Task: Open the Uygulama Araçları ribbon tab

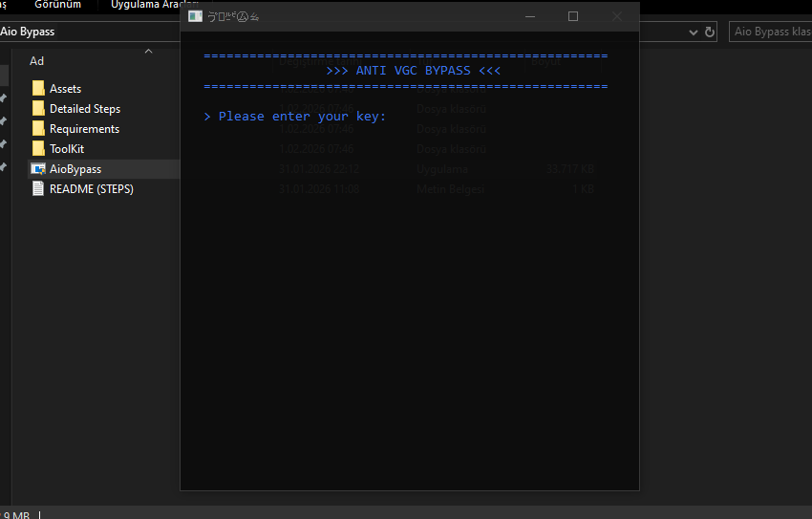Action: coord(155,5)
